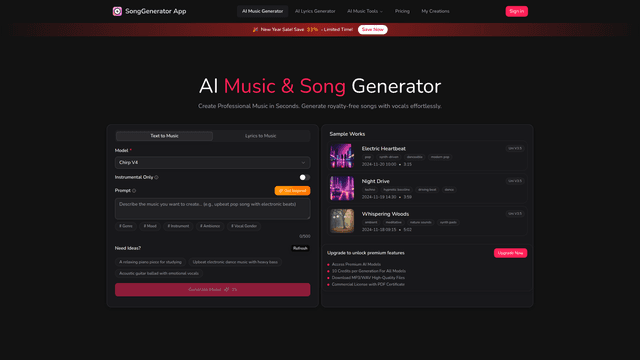640x360 pixels.
Task: Click the 'modern pop' tag on Electric Heartbeat
Action: (x=440, y=157)
